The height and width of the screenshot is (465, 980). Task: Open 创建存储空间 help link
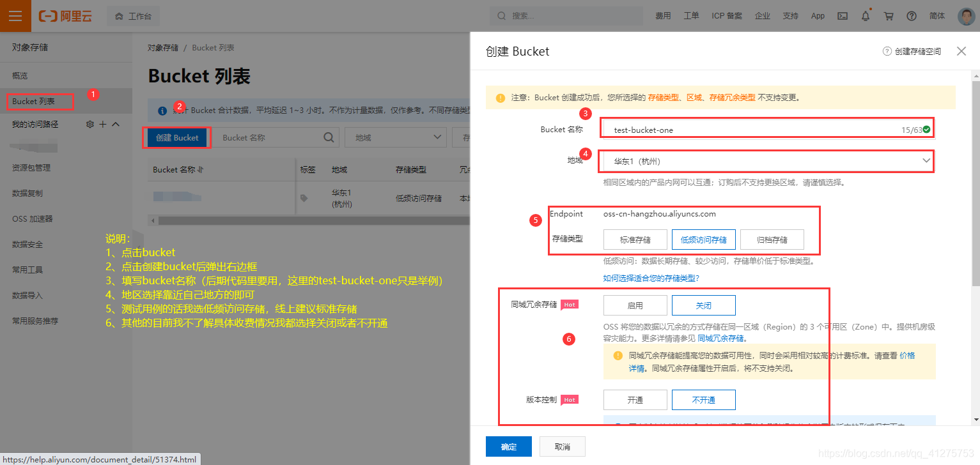(912, 51)
